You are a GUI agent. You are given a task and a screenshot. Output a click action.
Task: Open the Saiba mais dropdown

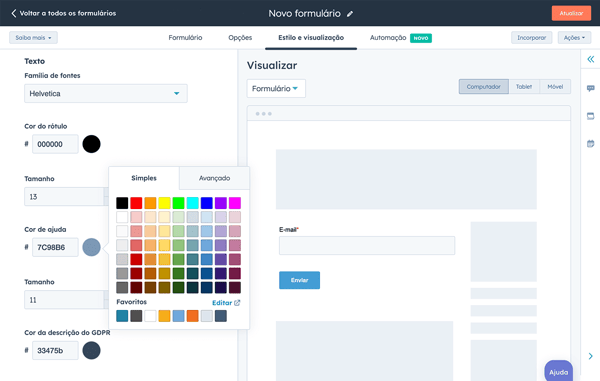click(x=33, y=37)
